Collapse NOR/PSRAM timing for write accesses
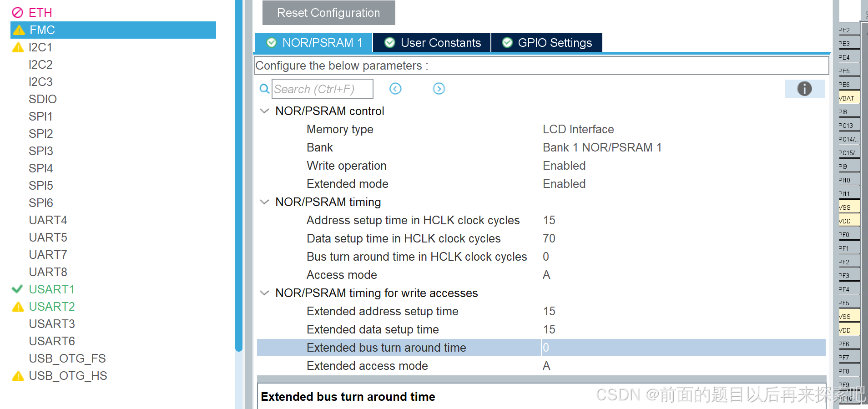Image resolution: width=868 pixels, height=409 pixels. click(264, 293)
